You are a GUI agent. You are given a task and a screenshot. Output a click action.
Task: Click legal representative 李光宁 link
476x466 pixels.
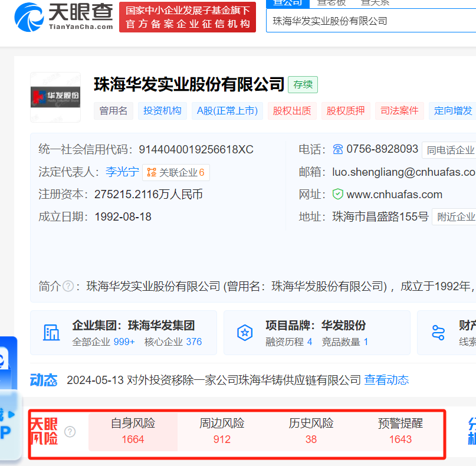(122, 172)
